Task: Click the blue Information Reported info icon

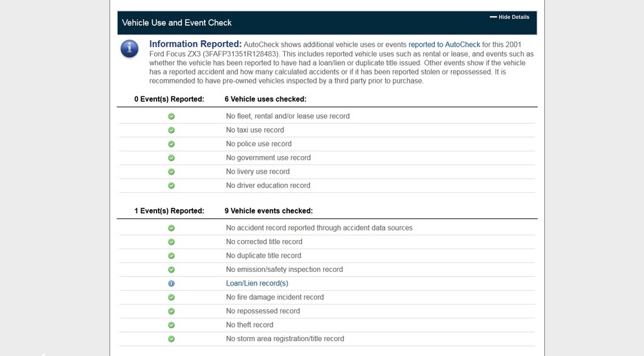Action: point(129,49)
